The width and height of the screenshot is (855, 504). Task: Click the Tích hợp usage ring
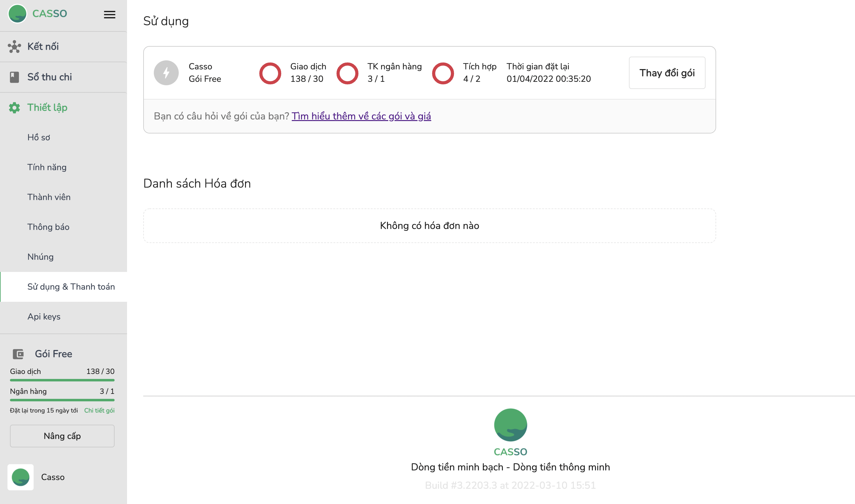click(x=443, y=73)
